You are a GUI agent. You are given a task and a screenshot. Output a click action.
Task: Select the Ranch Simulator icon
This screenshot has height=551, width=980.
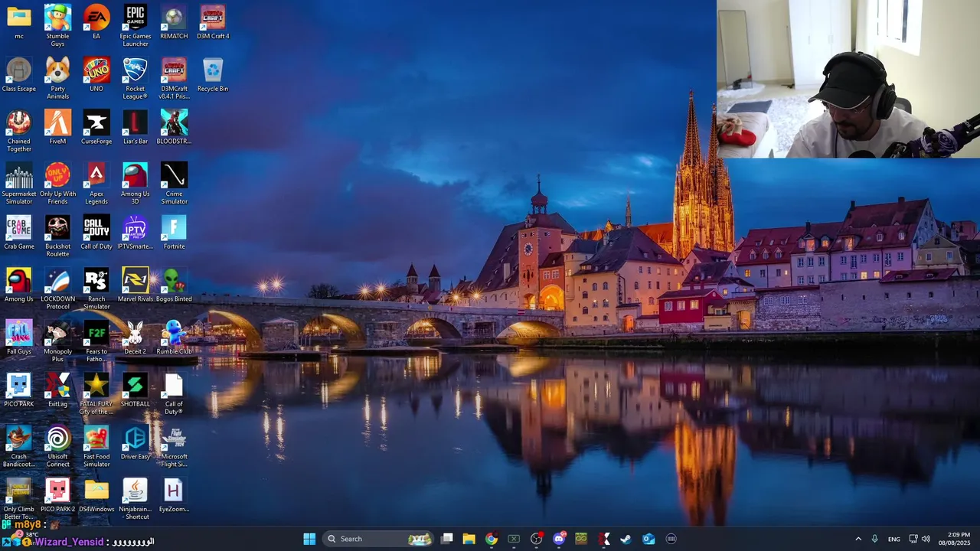click(x=96, y=289)
